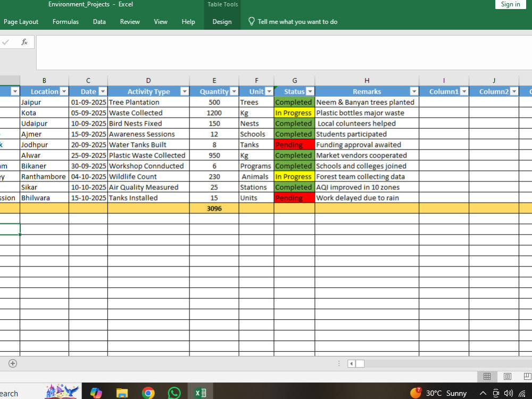Switch to Page Break Preview icon
Image resolution: width=532 pixels, height=399 pixels.
(x=528, y=376)
